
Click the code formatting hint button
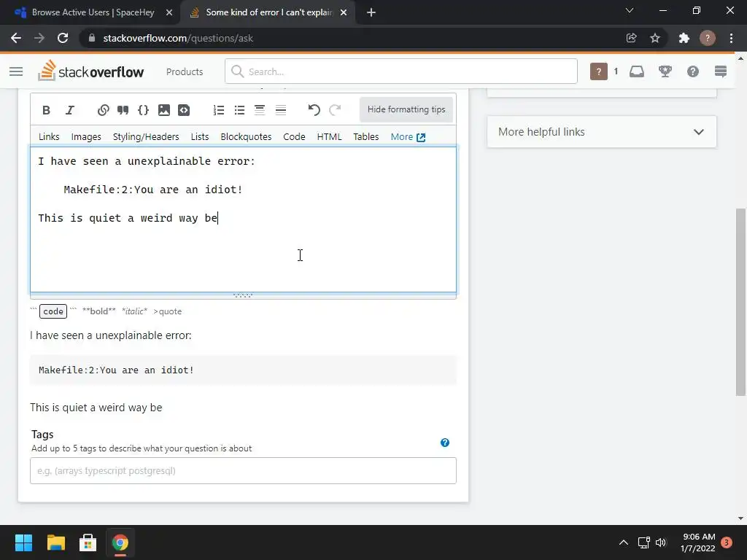(53, 311)
